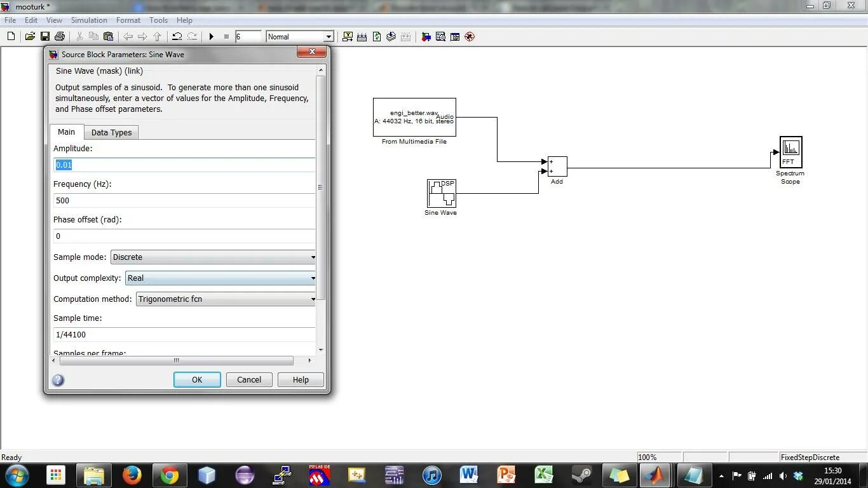Click the Amplitude input field
Screen dimensions: 868x488
coord(184,165)
